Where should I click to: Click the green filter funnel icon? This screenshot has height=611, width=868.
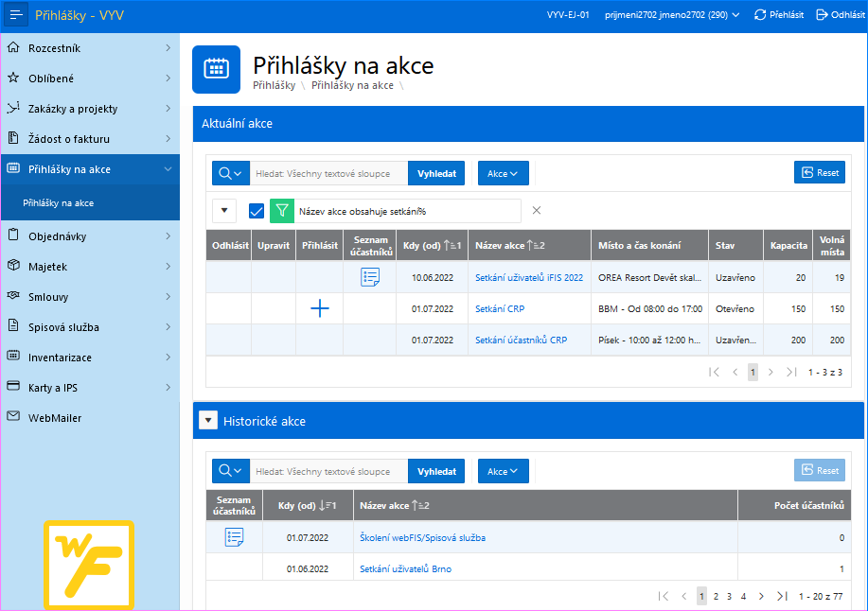tap(282, 211)
